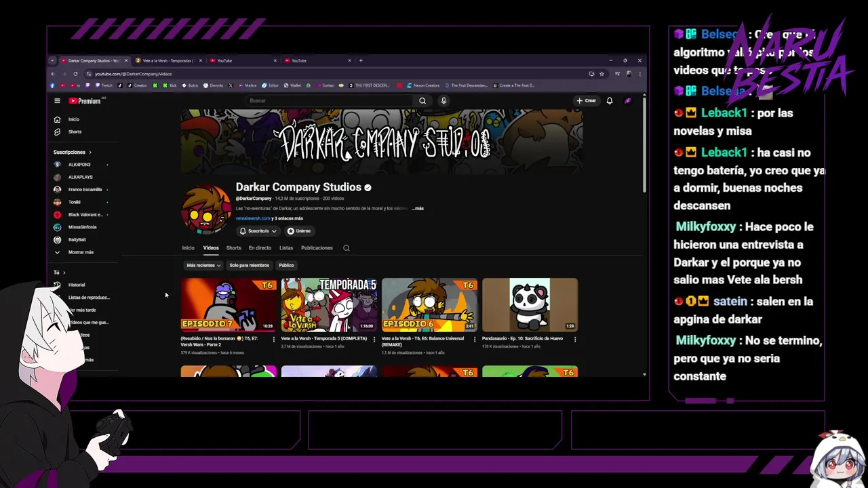Switch to the channel Inicio tab
Screen dimensions: 868x488
click(x=188, y=248)
